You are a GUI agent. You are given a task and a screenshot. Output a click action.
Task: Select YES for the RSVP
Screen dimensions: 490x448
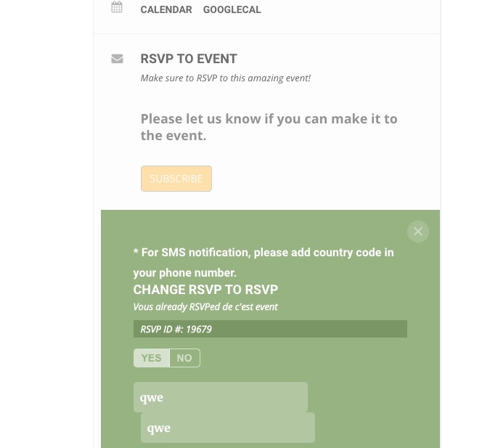click(x=151, y=358)
